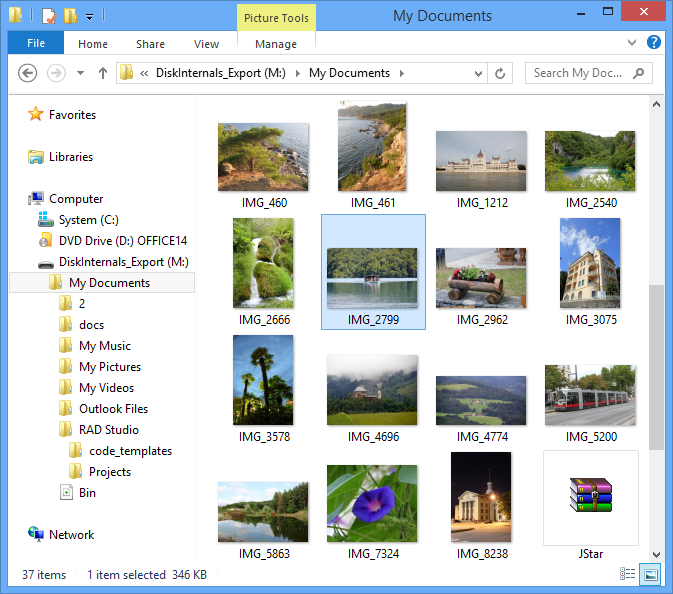Click the Properties icon in quick access toolbar

coord(48,16)
